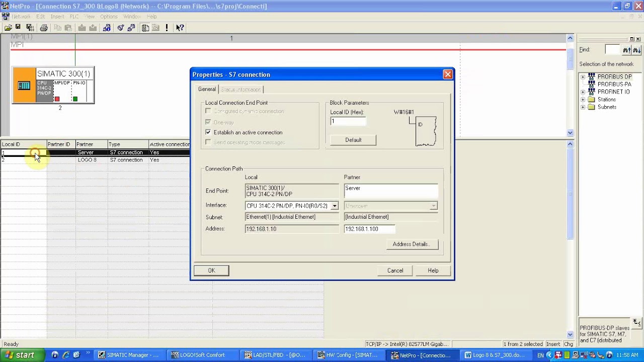Viewport: 644px width, 362px height.
Task: Toggle the One-way checkbox
Action: point(208,122)
